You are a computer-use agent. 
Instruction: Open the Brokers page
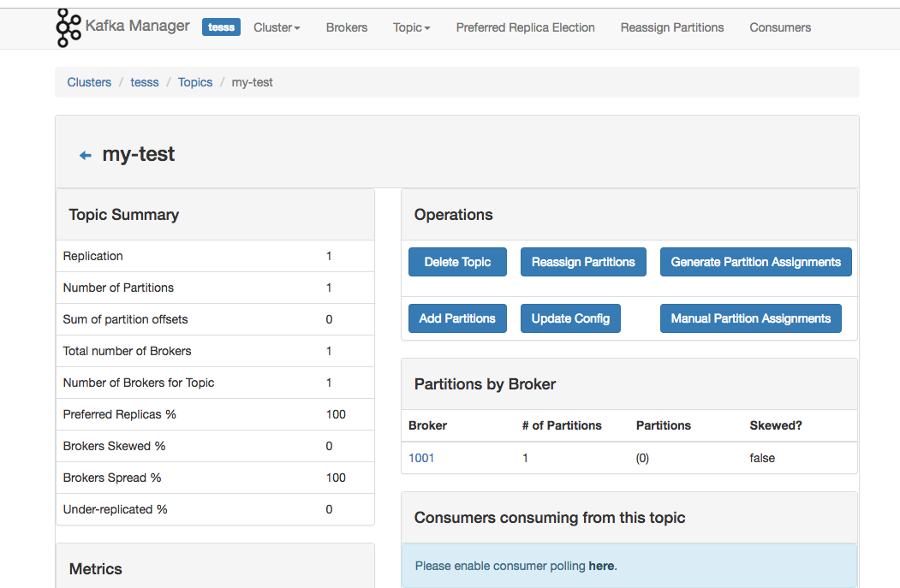point(347,27)
